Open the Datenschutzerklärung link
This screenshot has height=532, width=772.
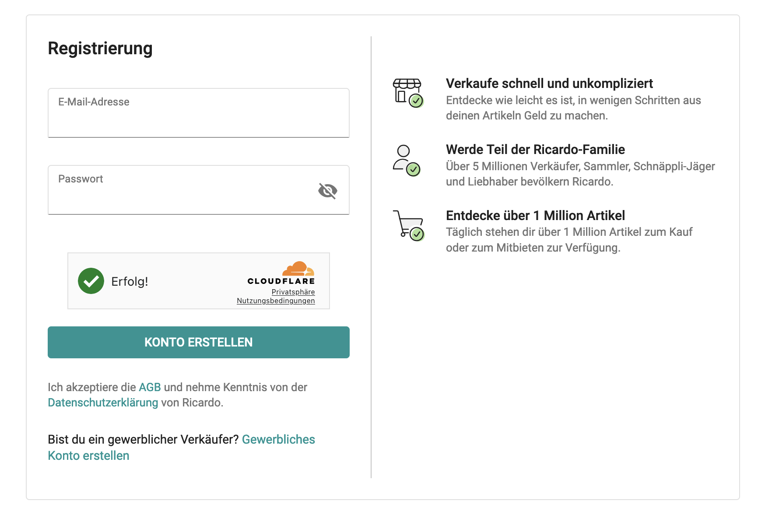[x=103, y=402]
